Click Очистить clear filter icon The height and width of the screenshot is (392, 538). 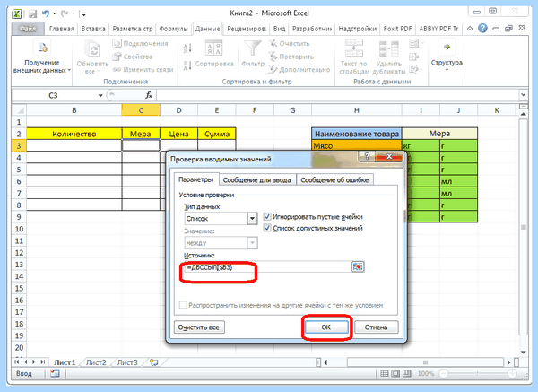273,43
